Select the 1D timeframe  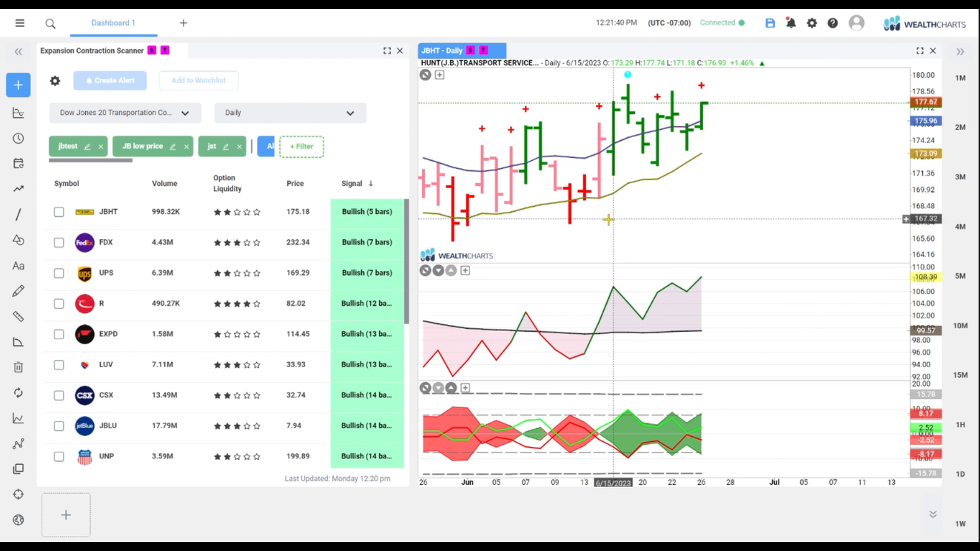tap(960, 474)
